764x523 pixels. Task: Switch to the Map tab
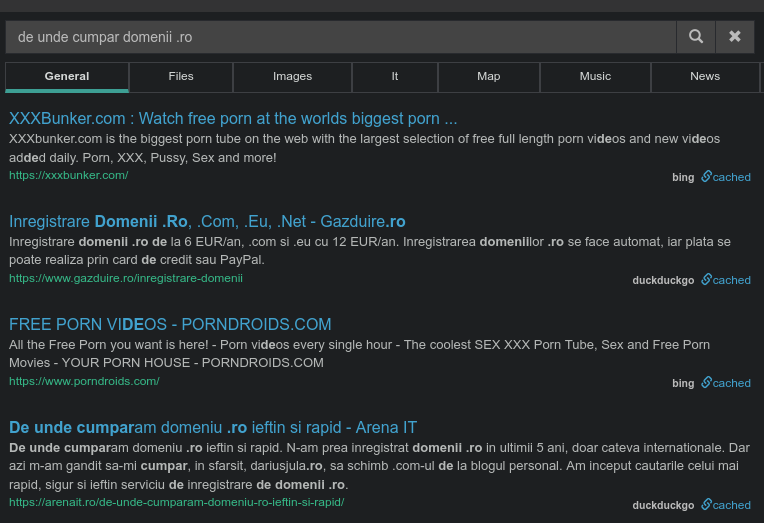click(x=489, y=77)
